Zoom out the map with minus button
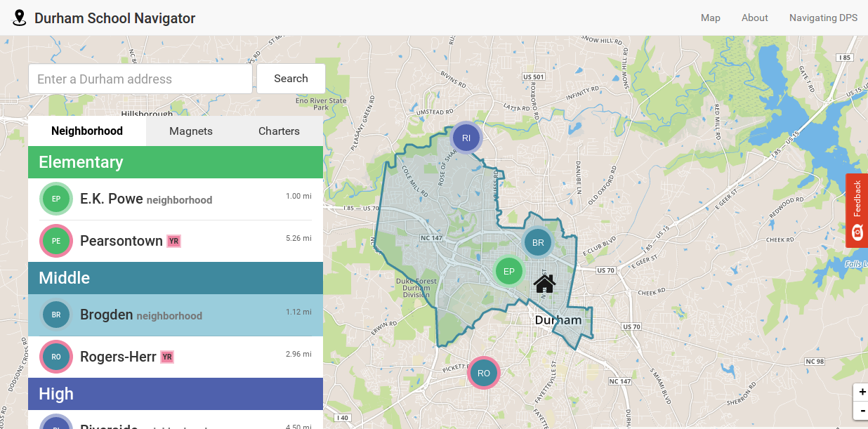The width and height of the screenshot is (868, 429). click(862, 410)
